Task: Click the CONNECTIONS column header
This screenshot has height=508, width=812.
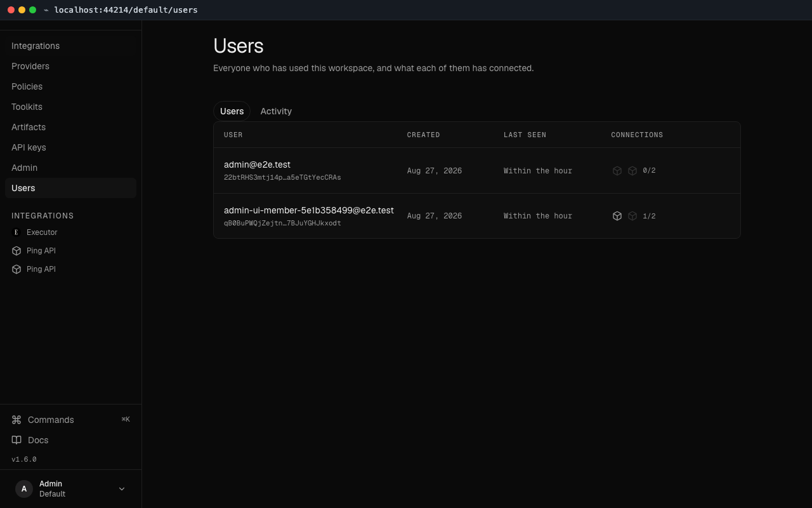Action: tap(637, 135)
